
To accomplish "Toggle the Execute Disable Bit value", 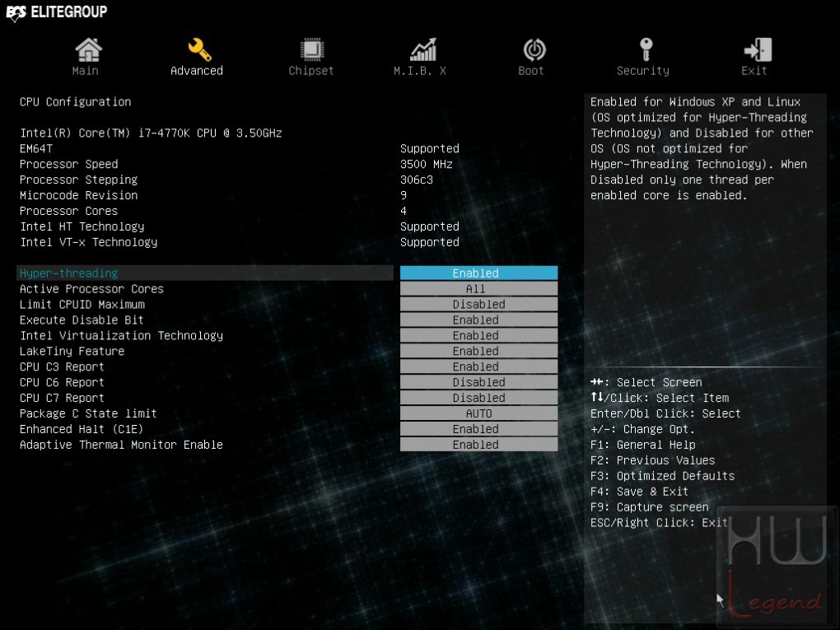I will (x=478, y=320).
